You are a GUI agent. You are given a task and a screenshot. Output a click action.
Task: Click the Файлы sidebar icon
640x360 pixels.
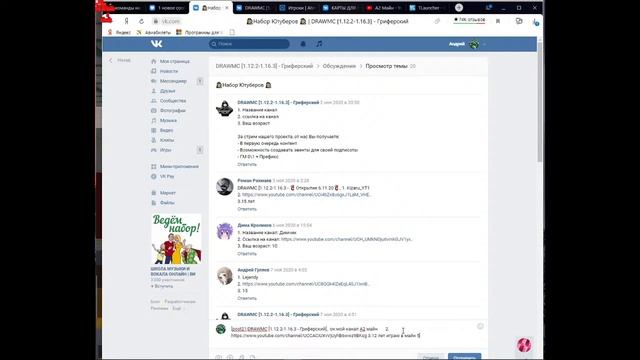[153, 202]
